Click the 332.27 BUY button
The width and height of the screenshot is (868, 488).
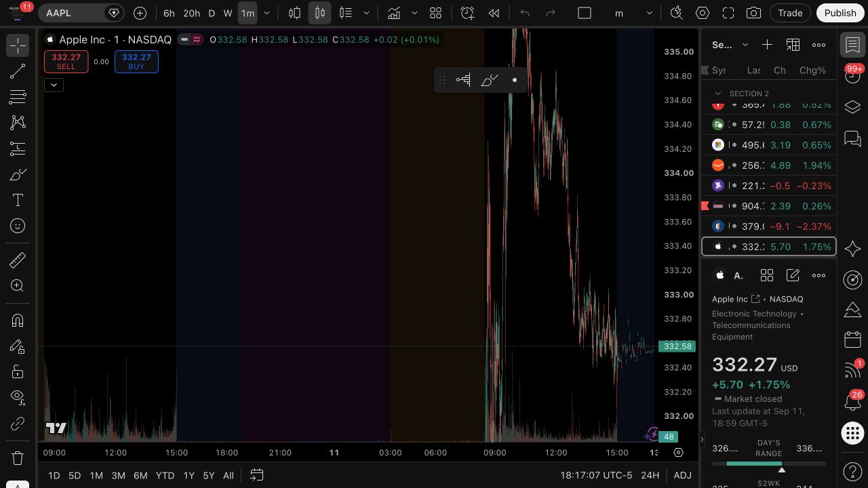click(x=136, y=62)
